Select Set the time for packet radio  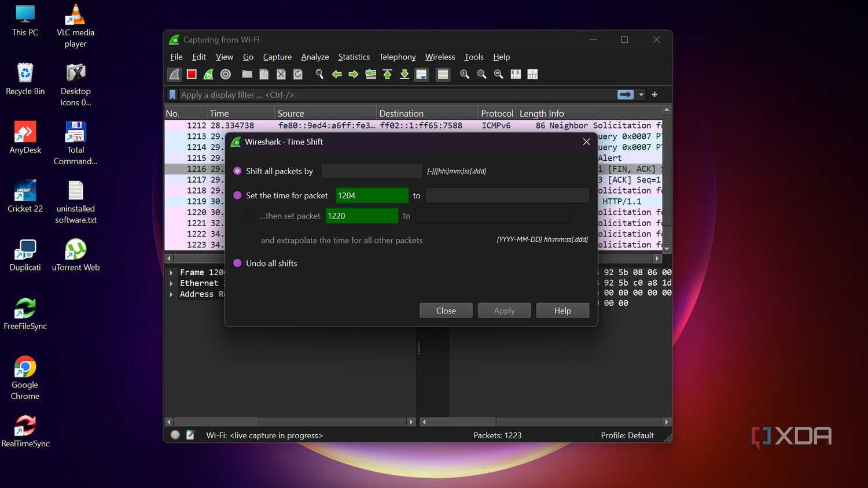coord(237,195)
